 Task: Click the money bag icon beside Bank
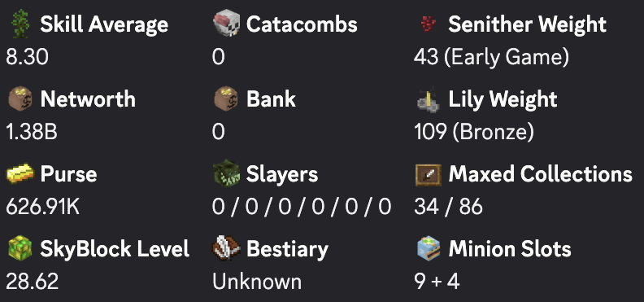tap(226, 99)
